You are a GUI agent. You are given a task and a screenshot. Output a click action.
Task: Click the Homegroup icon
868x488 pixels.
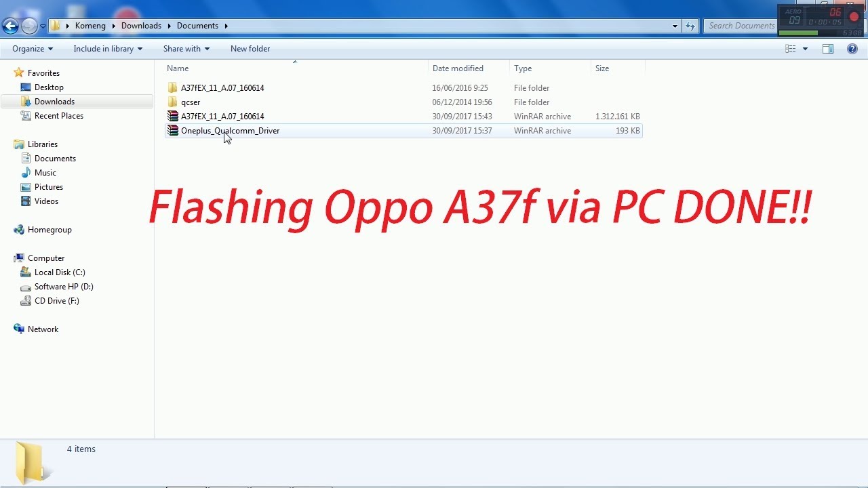pos(19,230)
